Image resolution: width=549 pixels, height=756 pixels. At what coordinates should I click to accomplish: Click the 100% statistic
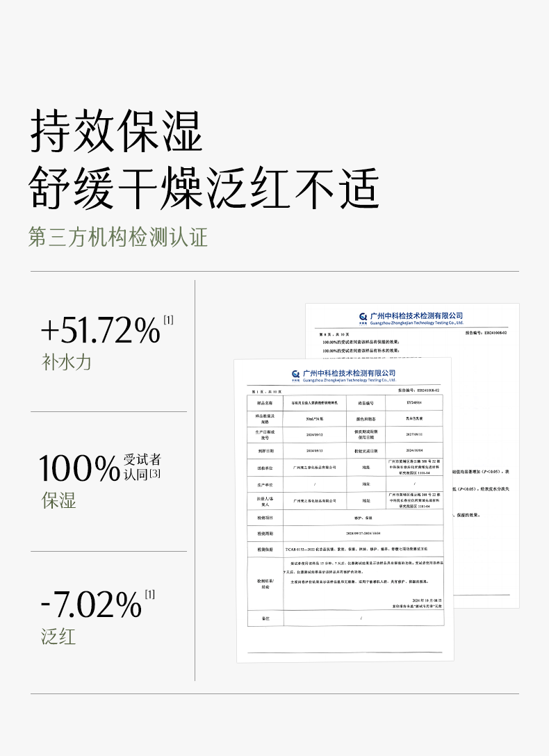(x=79, y=468)
